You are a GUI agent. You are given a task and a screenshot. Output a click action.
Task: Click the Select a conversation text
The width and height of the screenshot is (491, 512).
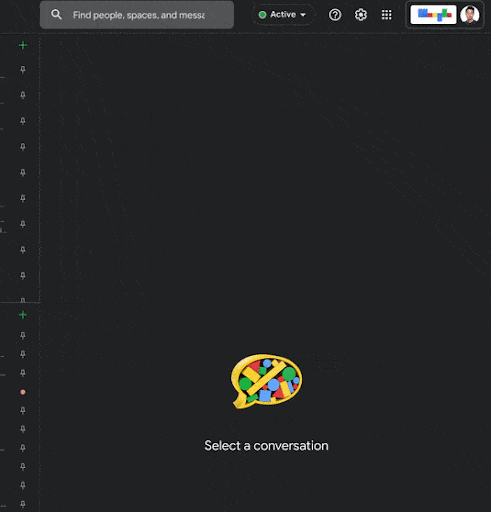coord(266,446)
